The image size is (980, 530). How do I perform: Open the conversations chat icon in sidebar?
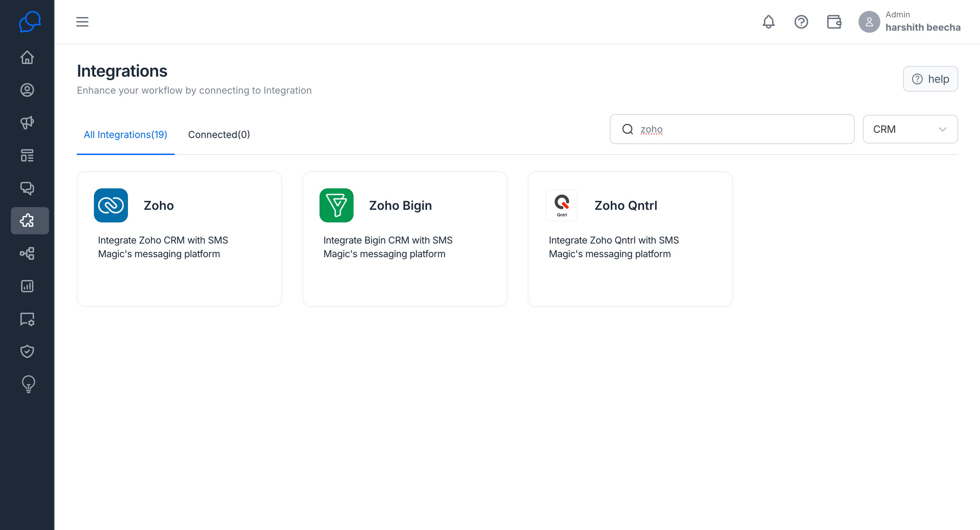pos(27,188)
